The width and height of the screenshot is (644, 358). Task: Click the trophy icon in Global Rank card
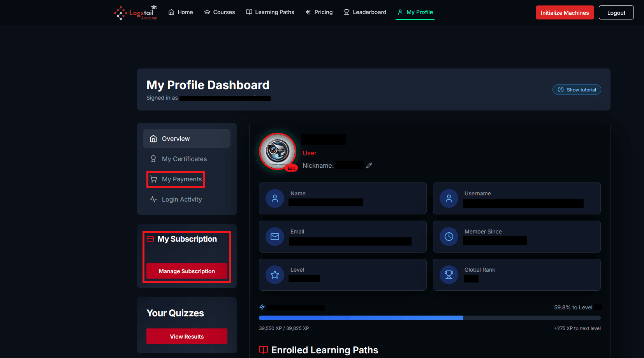[x=449, y=275]
